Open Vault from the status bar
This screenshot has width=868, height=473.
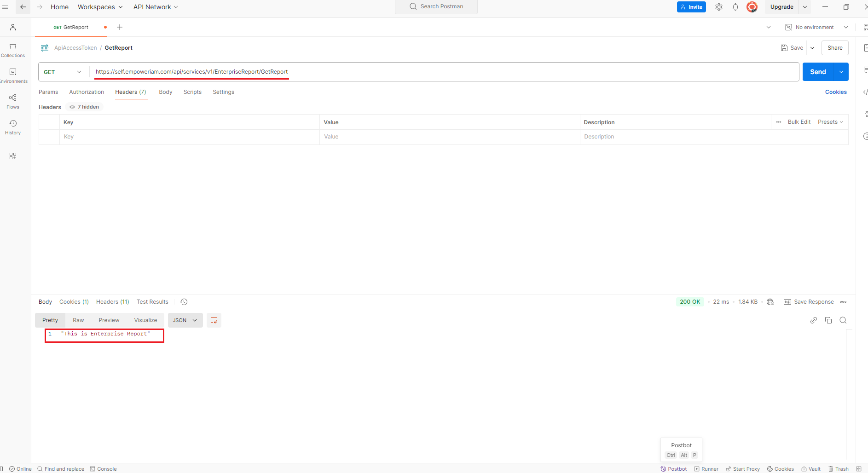click(x=811, y=469)
